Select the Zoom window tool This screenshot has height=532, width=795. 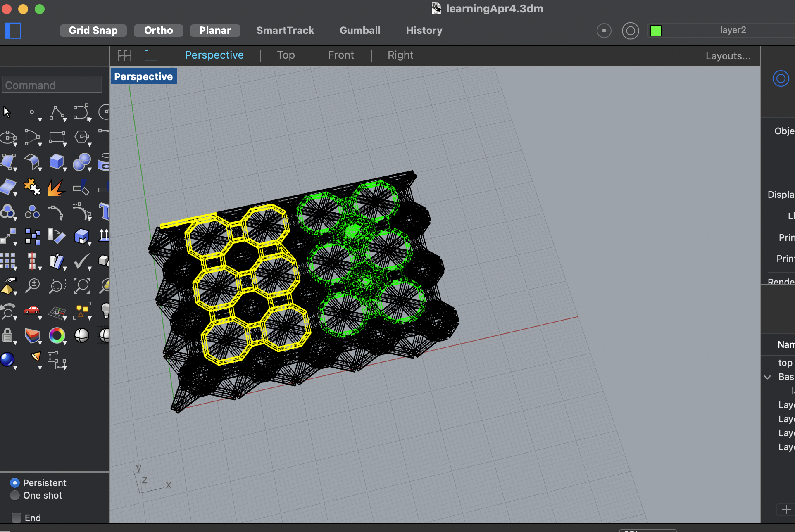click(57, 286)
